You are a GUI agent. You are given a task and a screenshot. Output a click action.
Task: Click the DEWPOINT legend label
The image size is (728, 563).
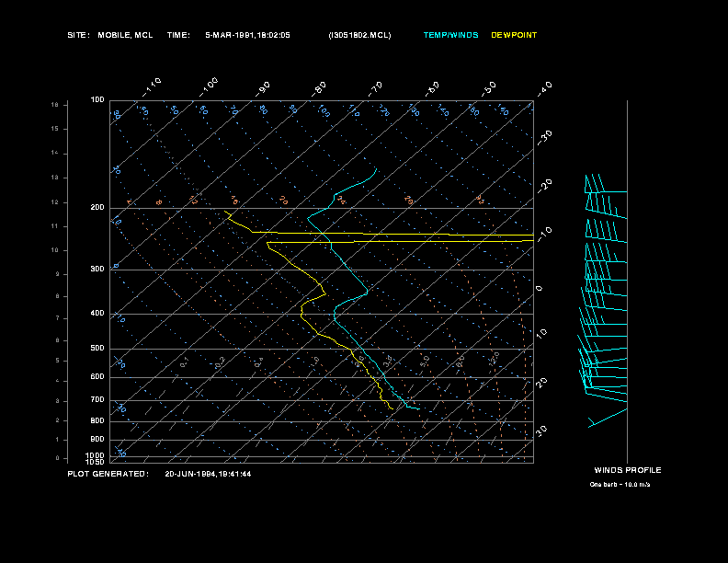(x=514, y=35)
